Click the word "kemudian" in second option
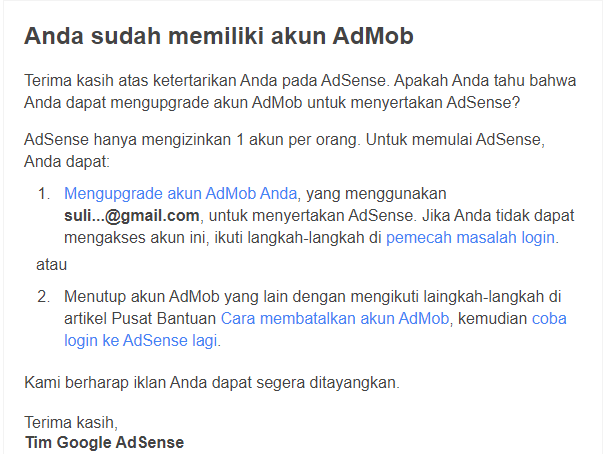Screen dimensions: 603x454 tap(492, 319)
